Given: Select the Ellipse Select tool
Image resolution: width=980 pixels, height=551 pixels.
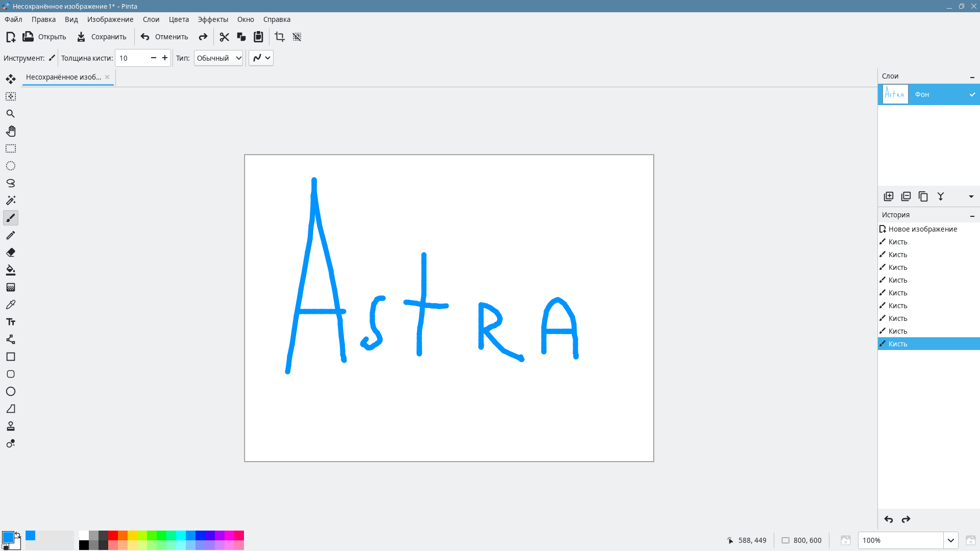Looking at the screenshot, I should (11, 166).
